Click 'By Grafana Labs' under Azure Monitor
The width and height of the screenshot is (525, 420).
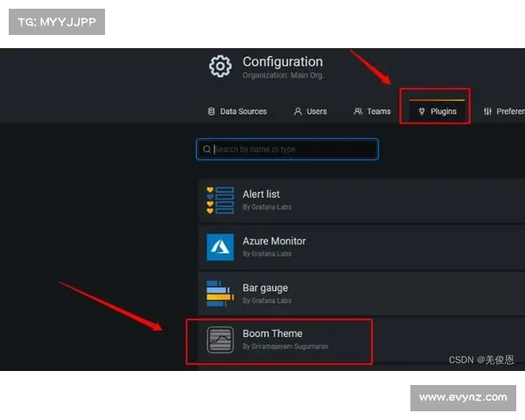click(267, 254)
